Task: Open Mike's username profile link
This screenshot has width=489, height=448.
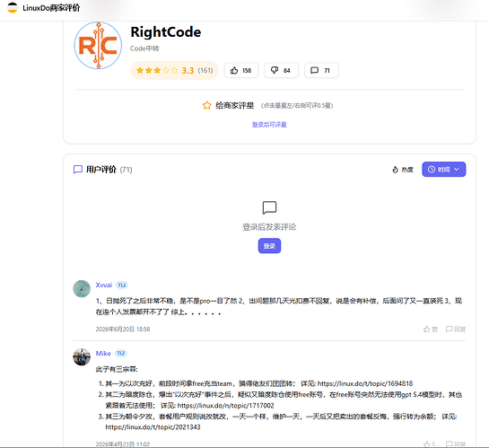Action: pos(103,354)
